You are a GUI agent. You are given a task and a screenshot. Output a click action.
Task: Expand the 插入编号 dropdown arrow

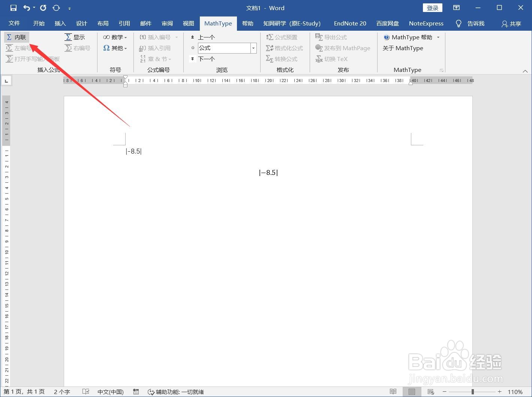click(x=177, y=37)
